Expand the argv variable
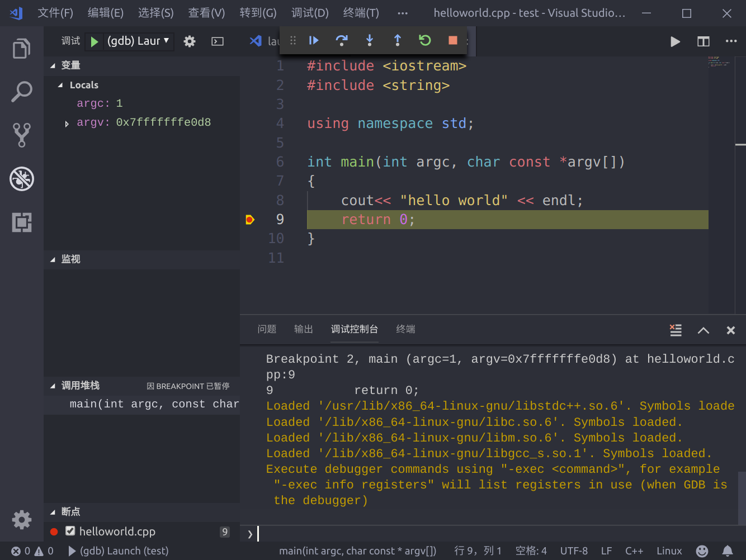This screenshot has width=746, height=560. tap(67, 124)
